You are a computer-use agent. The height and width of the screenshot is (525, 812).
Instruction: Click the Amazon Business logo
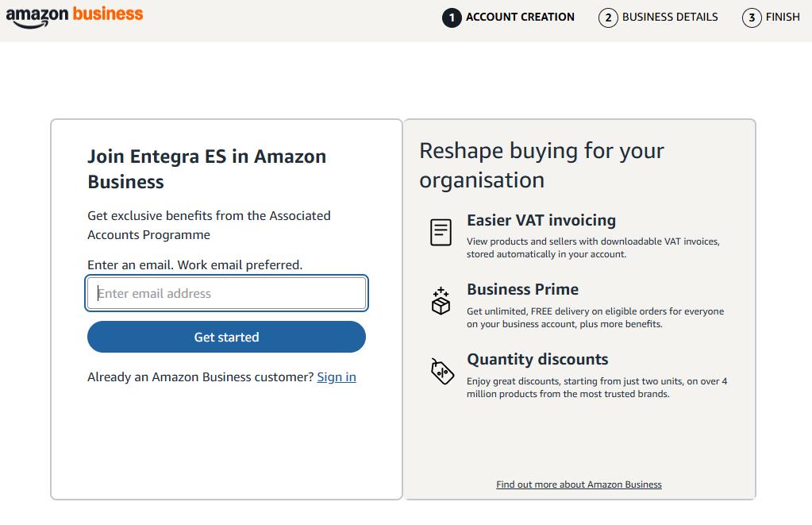click(x=75, y=16)
